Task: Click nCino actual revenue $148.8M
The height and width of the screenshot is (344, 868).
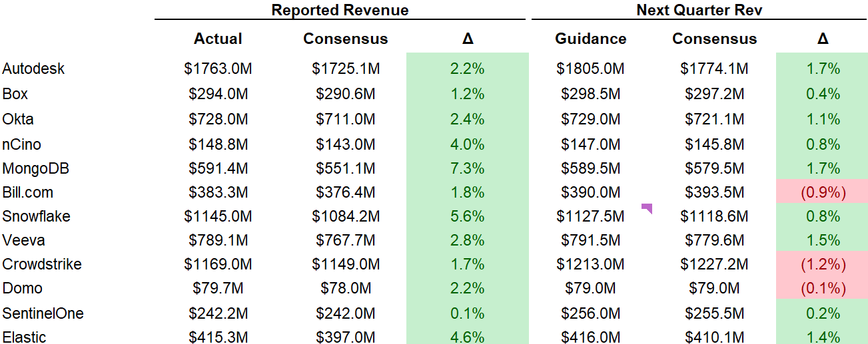Action: click(218, 144)
